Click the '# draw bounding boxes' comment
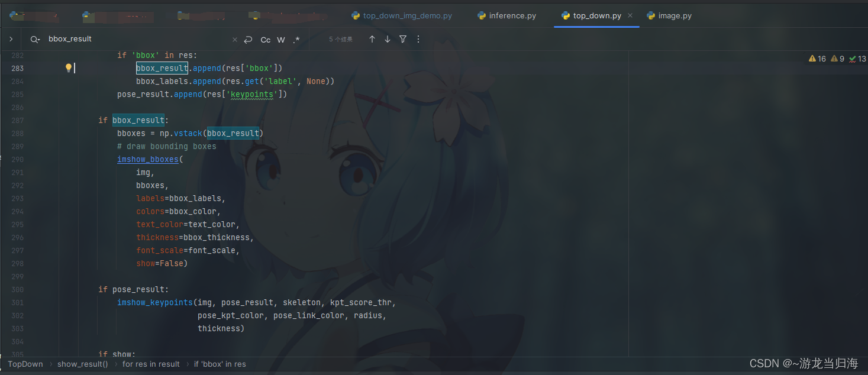The image size is (868, 375). [x=167, y=146]
